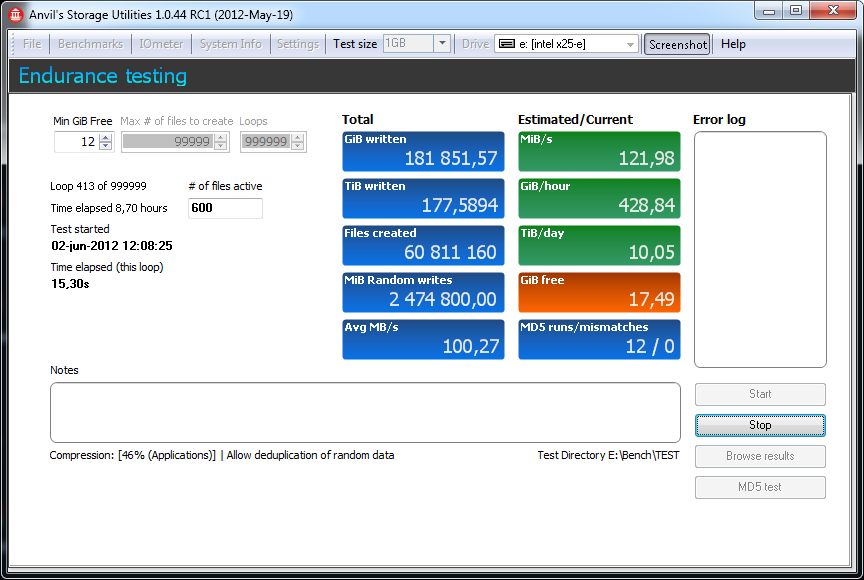
Task: Click the Endurance testing heading
Action: click(x=102, y=76)
